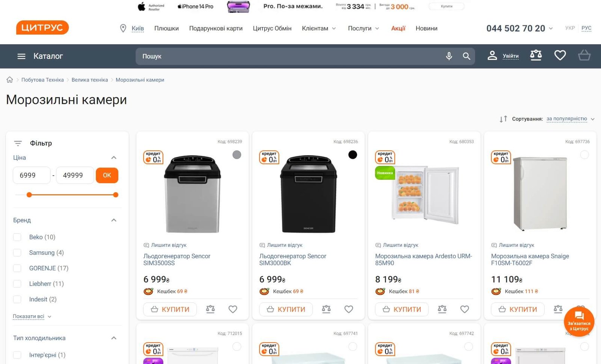Activate voice search microphone icon
601x364 pixels.
pos(449,56)
